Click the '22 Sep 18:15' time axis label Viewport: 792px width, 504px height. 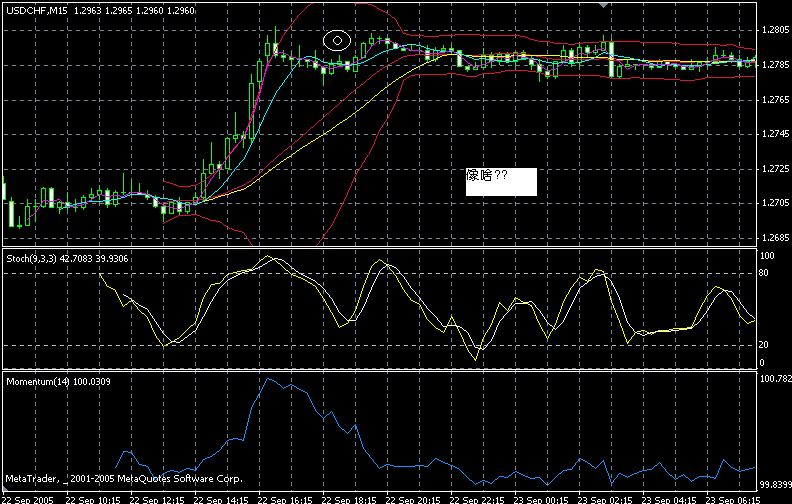click(x=350, y=499)
